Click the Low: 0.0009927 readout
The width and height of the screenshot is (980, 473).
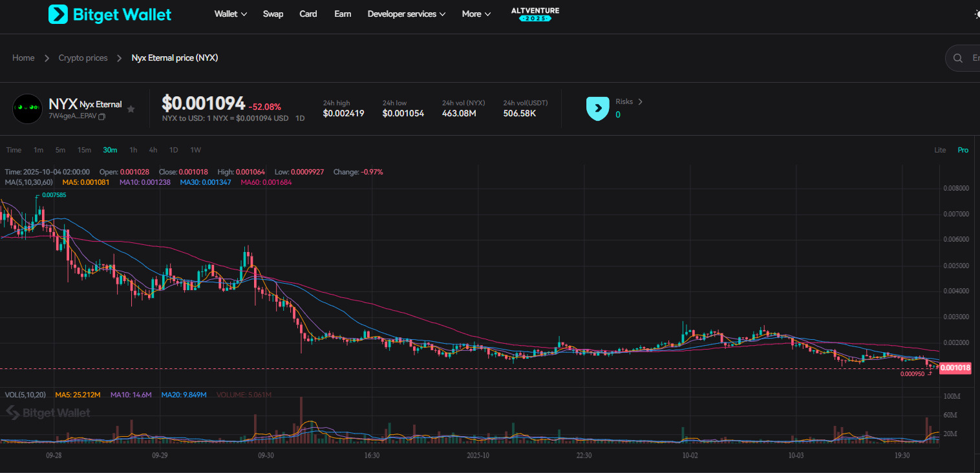point(299,172)
